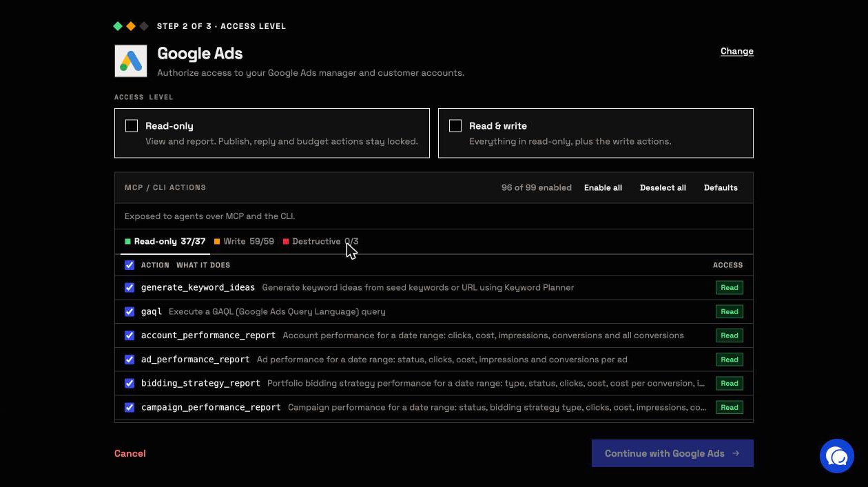868x487 pixels.
Task: Click Deselect all actions
Action: point(663,187)
